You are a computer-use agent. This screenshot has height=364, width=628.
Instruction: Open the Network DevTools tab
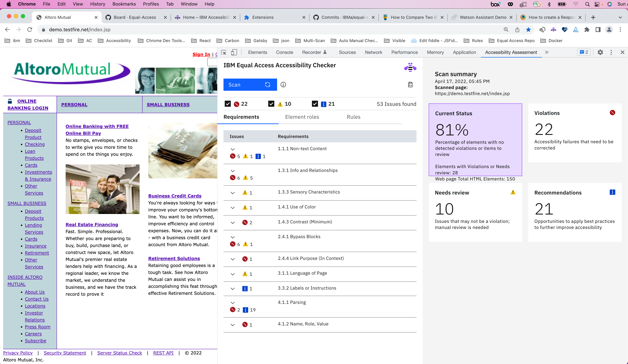click(373, 52)
